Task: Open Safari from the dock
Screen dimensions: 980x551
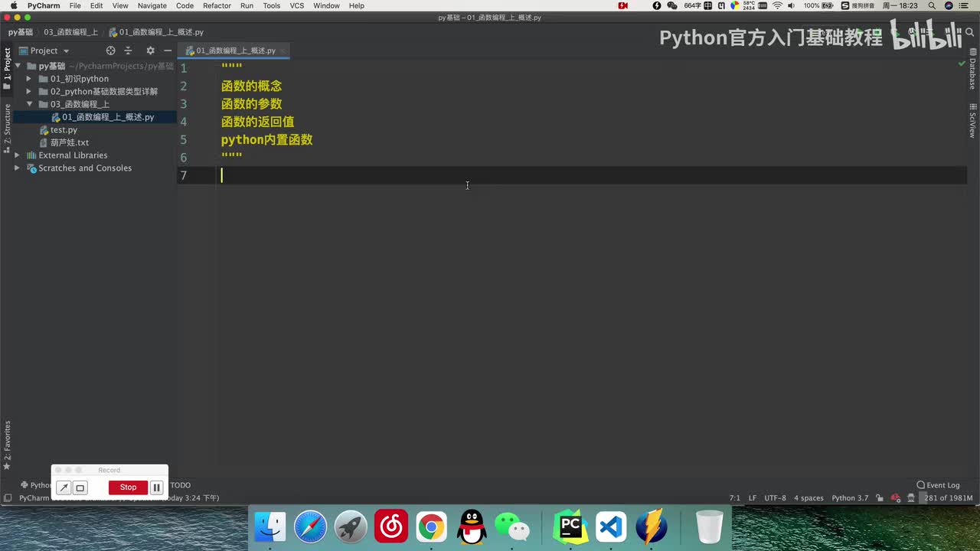Action: coord(310,527)
